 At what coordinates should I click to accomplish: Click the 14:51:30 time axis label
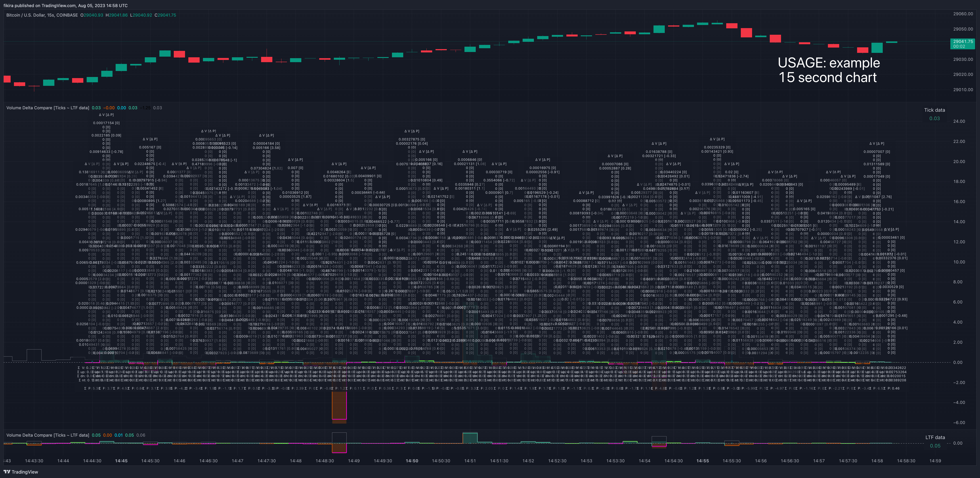(499, 461)
